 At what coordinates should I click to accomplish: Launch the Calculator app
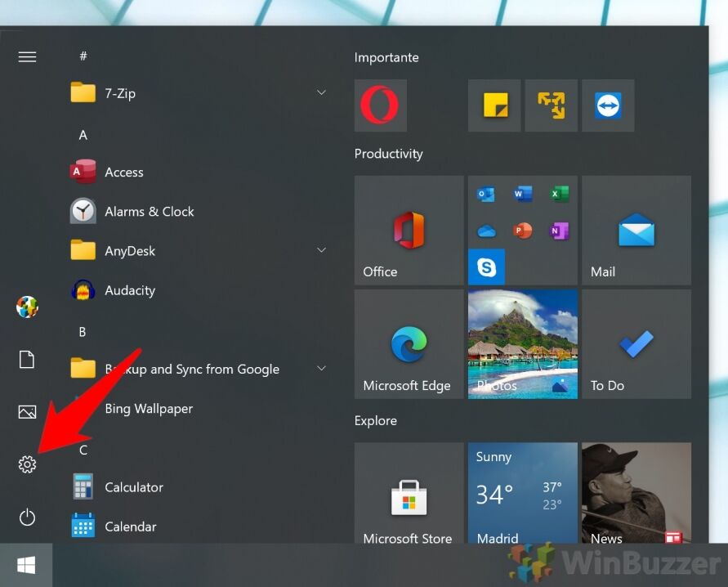[x=199, y=487]
